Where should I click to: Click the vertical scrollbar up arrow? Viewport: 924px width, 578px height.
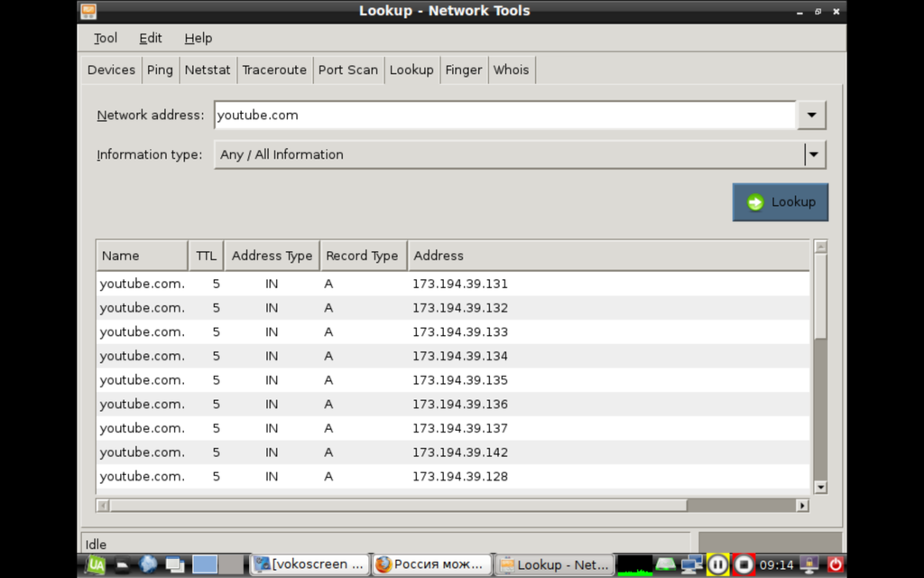(x=821, y=247)
